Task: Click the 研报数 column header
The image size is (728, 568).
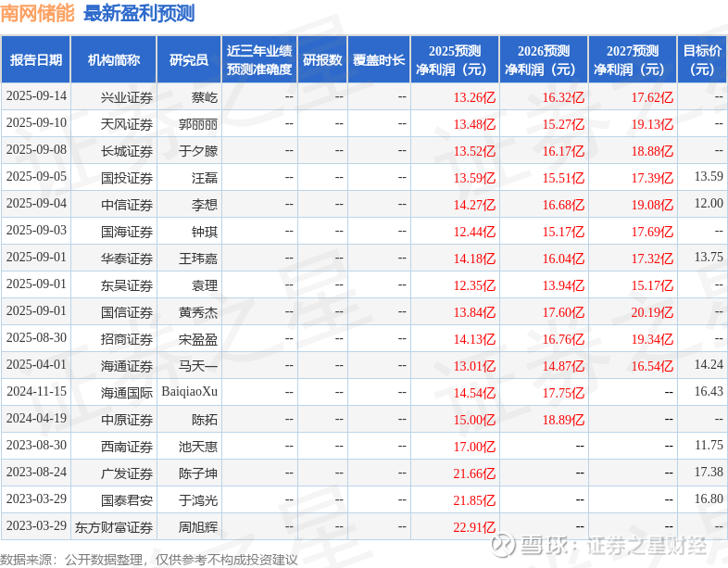Action: click(x=322, y=60)
